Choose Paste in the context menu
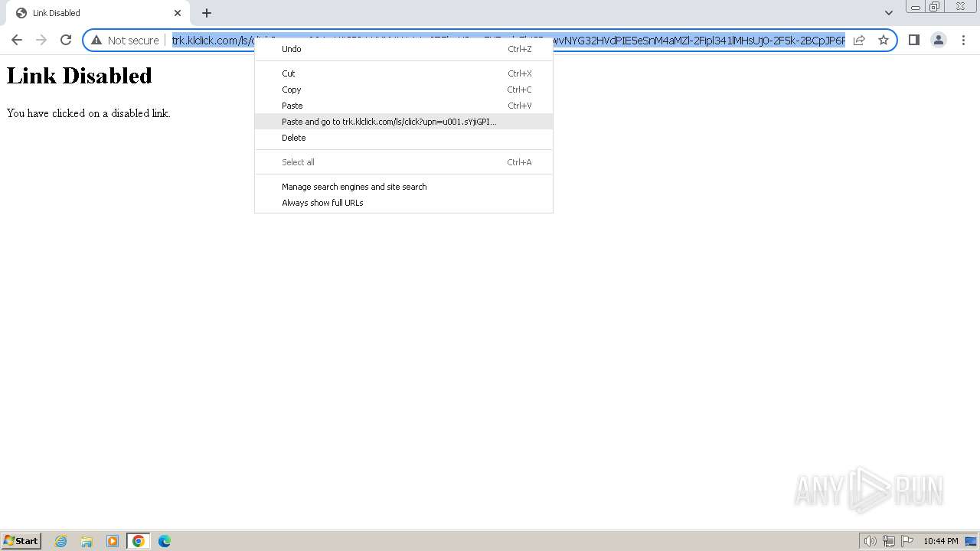 (403, 106)
